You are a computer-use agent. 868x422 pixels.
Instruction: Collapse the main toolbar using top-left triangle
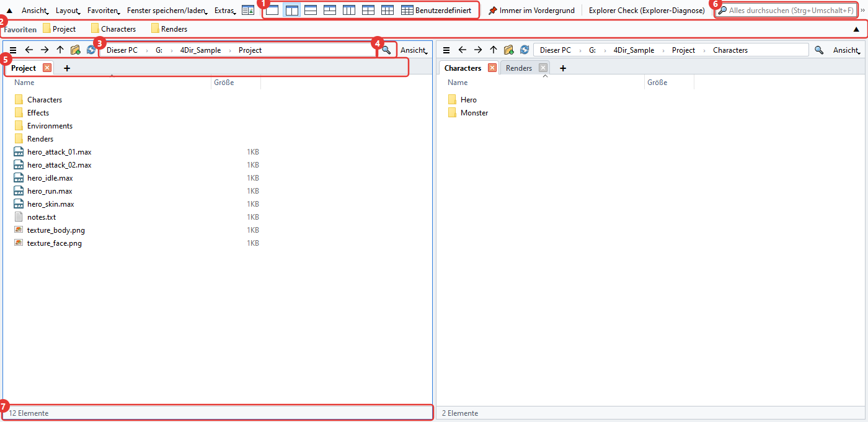[x=9, y=11]
